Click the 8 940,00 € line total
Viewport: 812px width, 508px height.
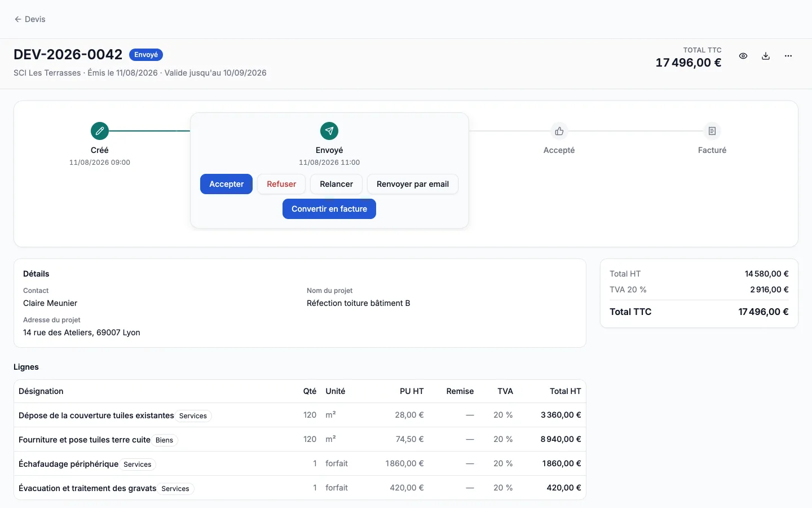561,439
